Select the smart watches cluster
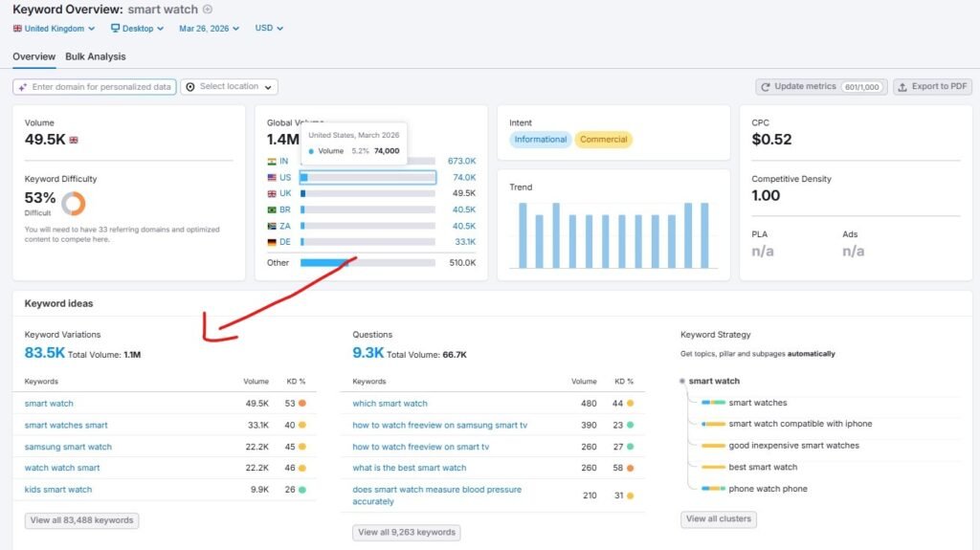980x550 pixels. [758, 403]
